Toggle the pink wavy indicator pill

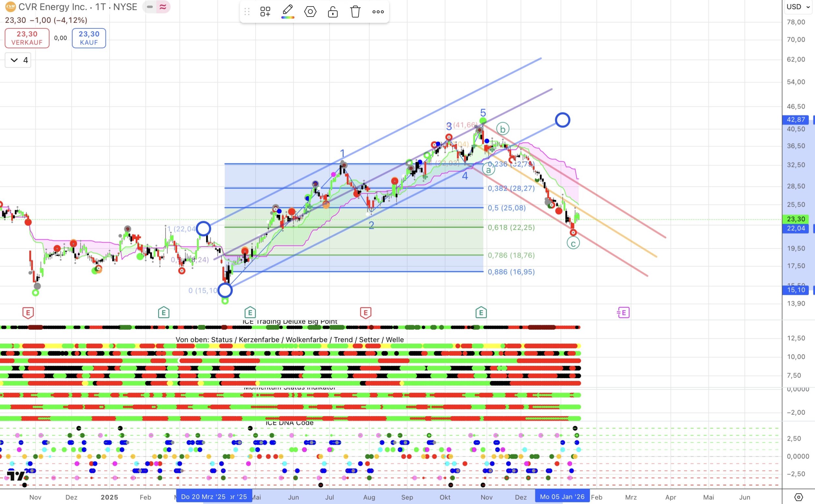pos(163,7)
